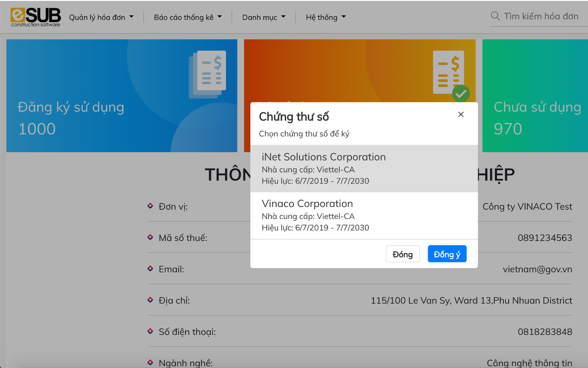
Task: Open the Báo cáo thống kê menu
Action: coord(188,17)
